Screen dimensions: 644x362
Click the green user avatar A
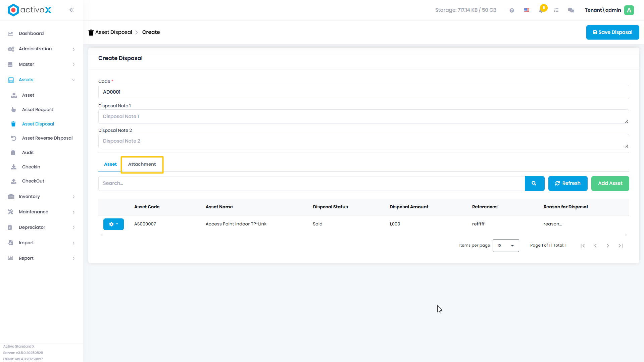point(629,10)
